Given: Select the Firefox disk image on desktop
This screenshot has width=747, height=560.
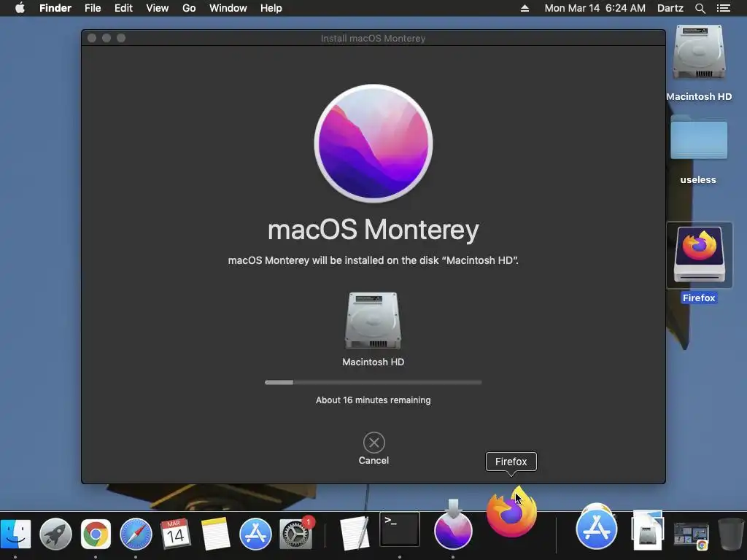Looking at the screenshot, I should (x=699, y=254).
